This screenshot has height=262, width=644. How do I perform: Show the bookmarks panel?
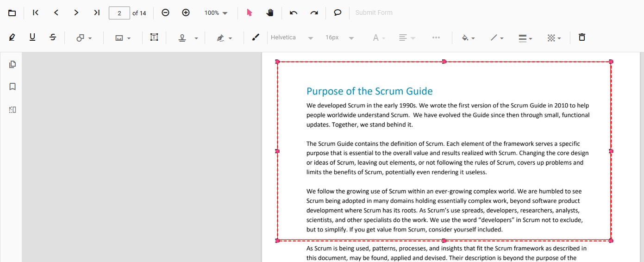pyautogui.click(x=13, y=87)
